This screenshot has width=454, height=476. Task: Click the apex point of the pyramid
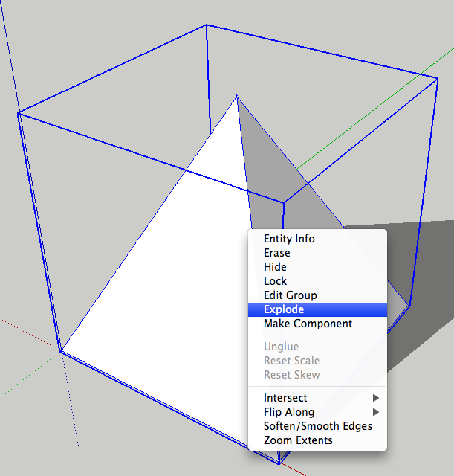(x=236, y=96)
